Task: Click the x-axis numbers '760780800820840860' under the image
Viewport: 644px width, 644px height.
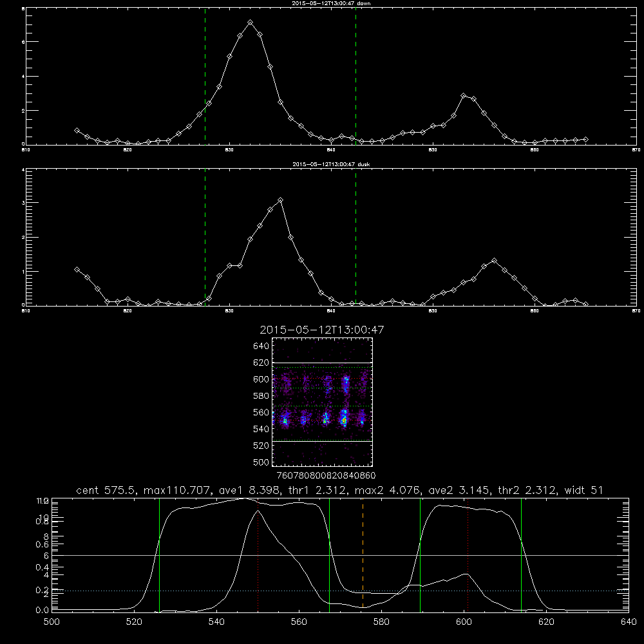Action: 327,475
